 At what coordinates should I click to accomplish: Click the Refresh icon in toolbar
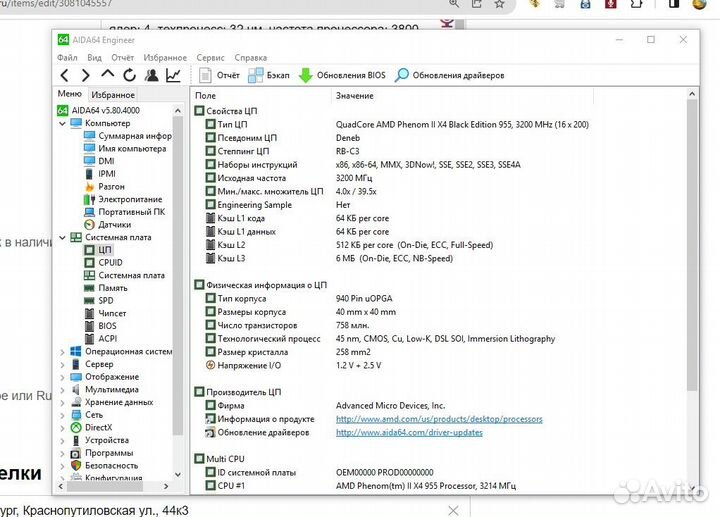(130, 75)
